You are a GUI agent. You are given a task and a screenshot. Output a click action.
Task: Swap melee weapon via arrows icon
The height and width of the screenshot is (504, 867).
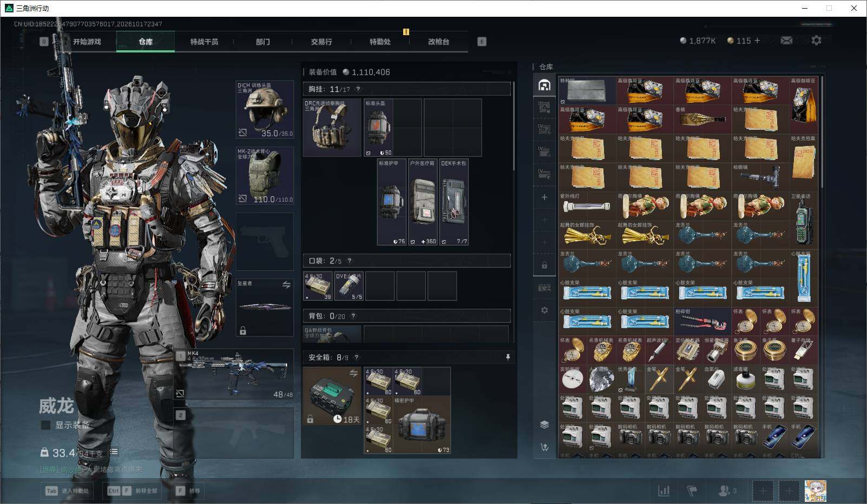click(286, 284)
